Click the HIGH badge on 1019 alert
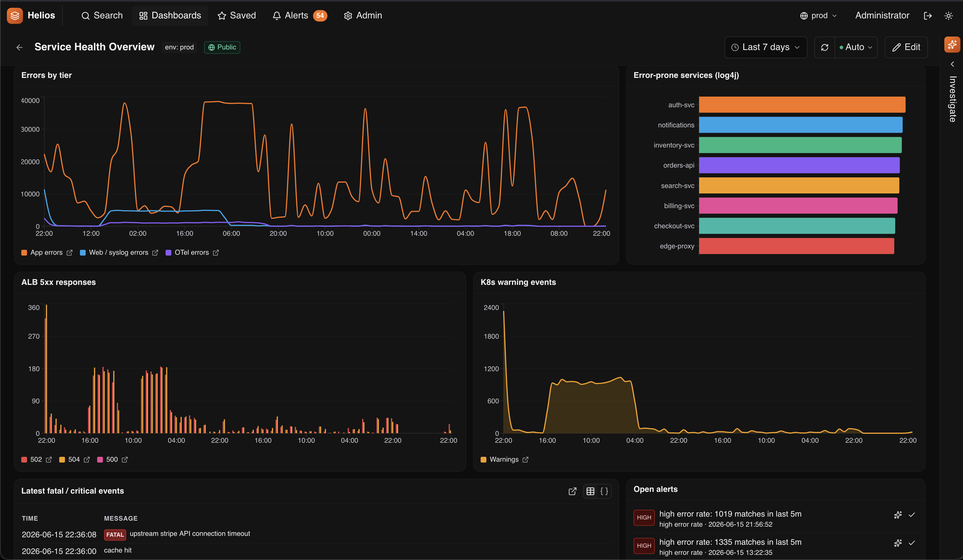Image resolution: width=963 pixels, height=560 pixels. [644, 517]
